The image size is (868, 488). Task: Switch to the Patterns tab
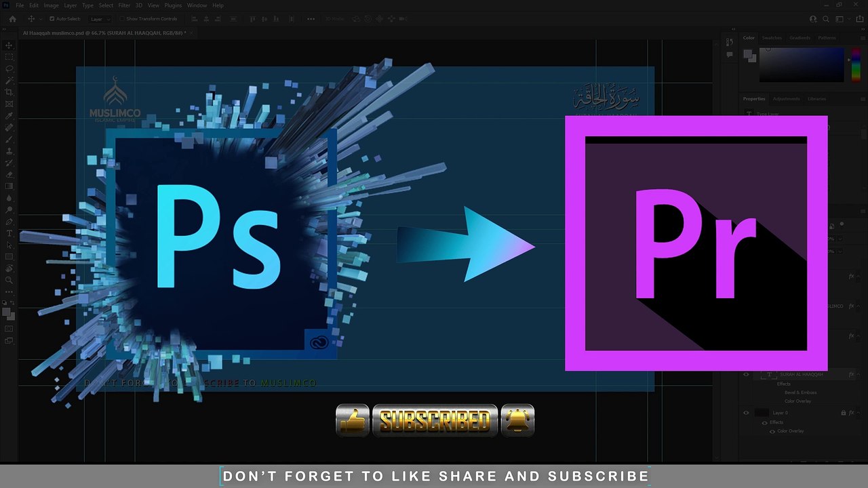pyautogui.click(x=827, y=38)
